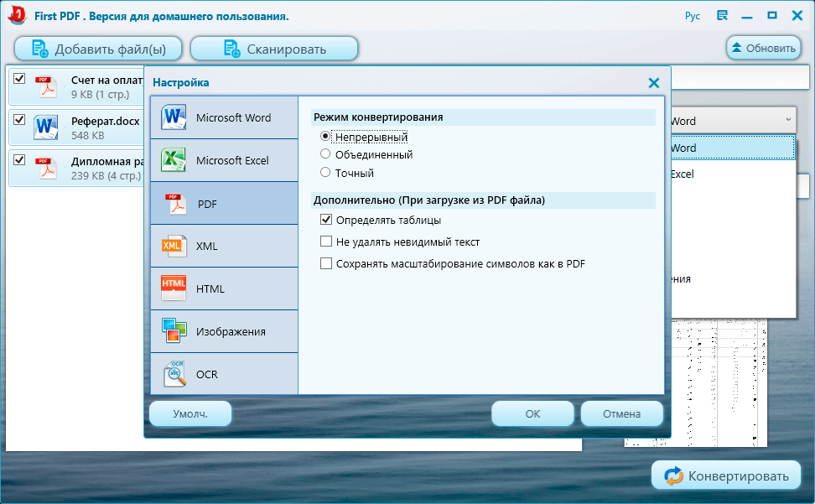This screenshot has height=504, width=815.
Task: Select the Счет на оплату file row
Action: [x=76, y=86]
